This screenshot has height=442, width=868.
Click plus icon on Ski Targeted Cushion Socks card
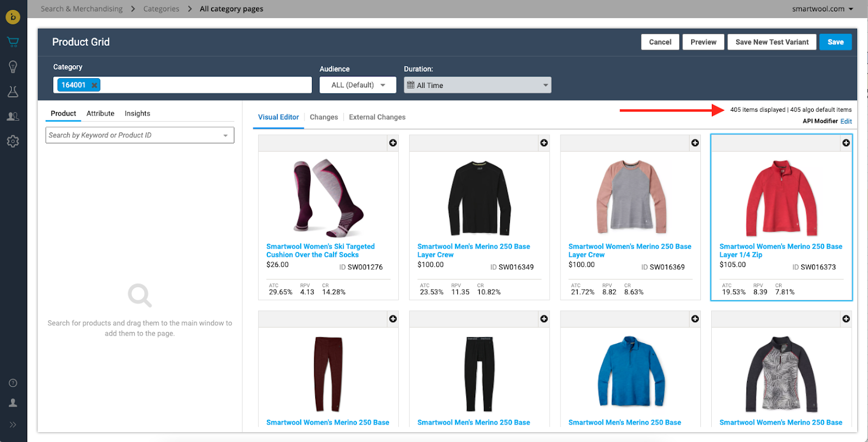click(393, 143)
